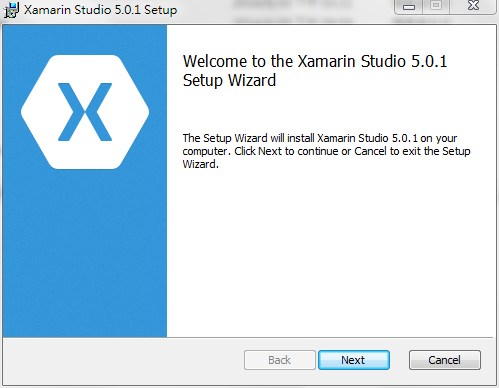Click 'Setup Wizard' on the heading's second line

point(229,80)
